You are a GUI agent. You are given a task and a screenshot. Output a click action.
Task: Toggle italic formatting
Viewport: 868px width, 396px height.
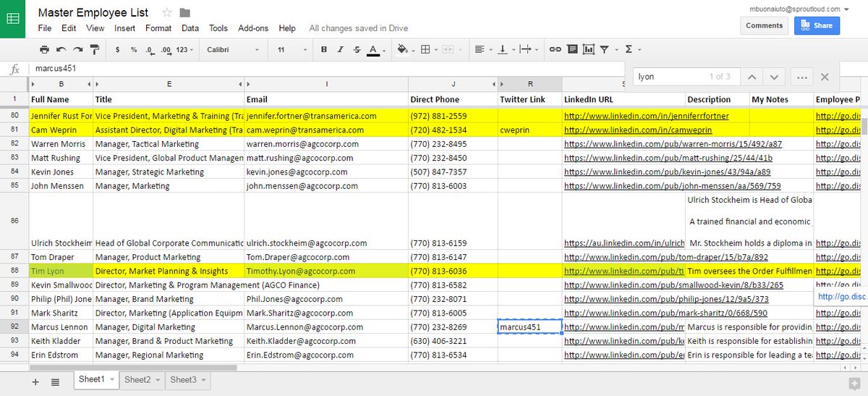tap(341, 50)
